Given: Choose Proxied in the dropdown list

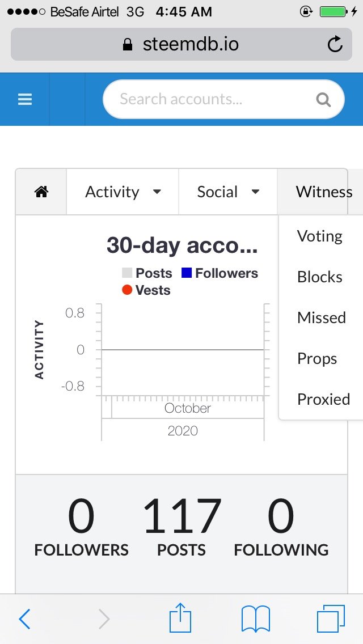Looking at the screenshot, I should pyautogui.click(x=323, y=399).
